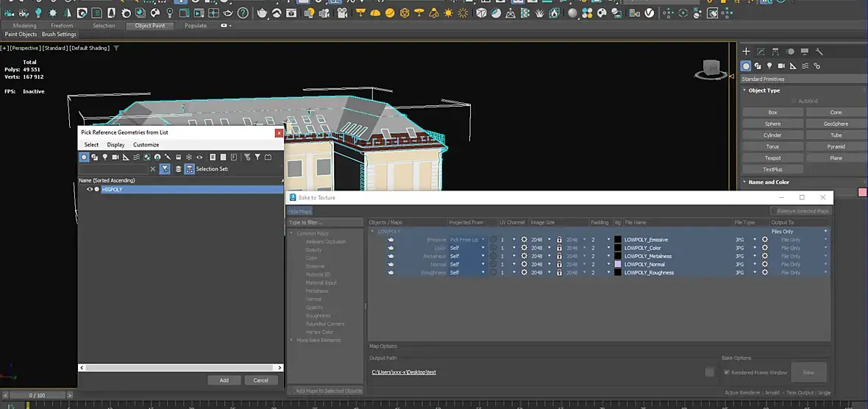
Task: Click the Add button in pick dialog
Action: (224, 380)
